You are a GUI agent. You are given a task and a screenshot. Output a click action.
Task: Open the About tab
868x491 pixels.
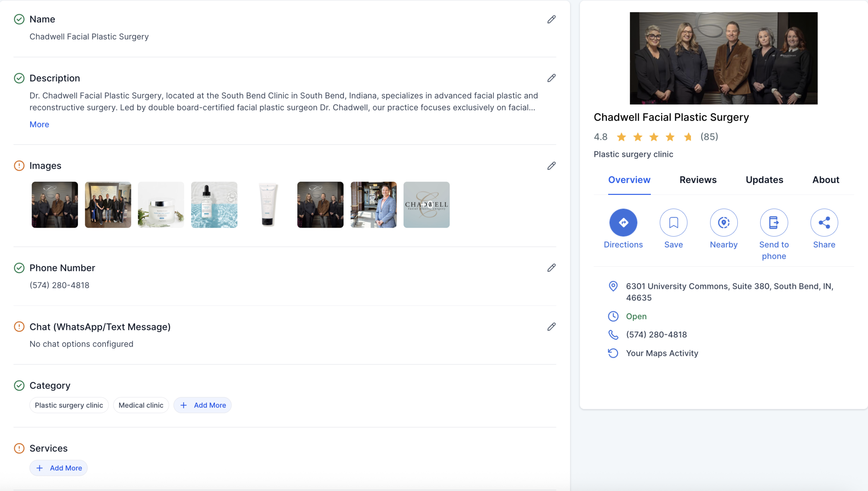[x=826, y=180]
